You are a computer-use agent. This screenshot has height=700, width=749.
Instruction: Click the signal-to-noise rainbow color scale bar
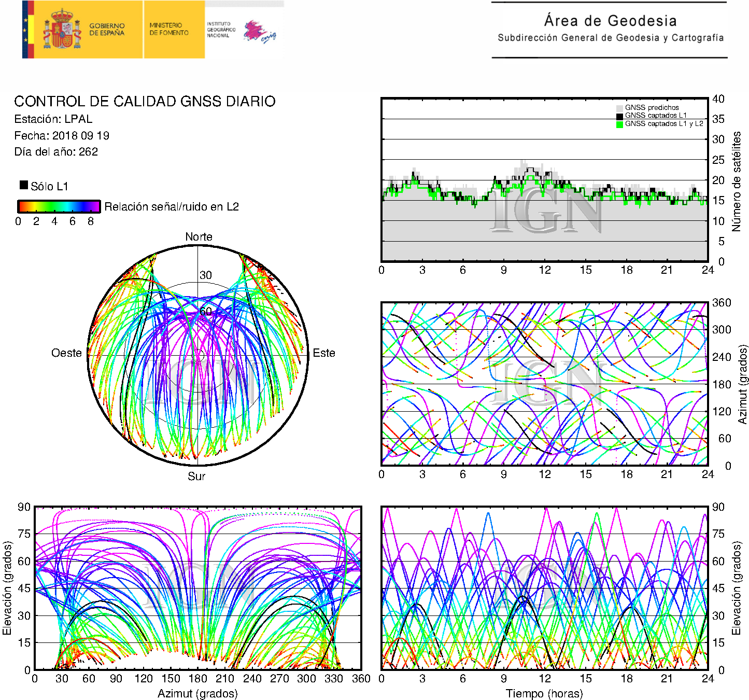point(59,206)
